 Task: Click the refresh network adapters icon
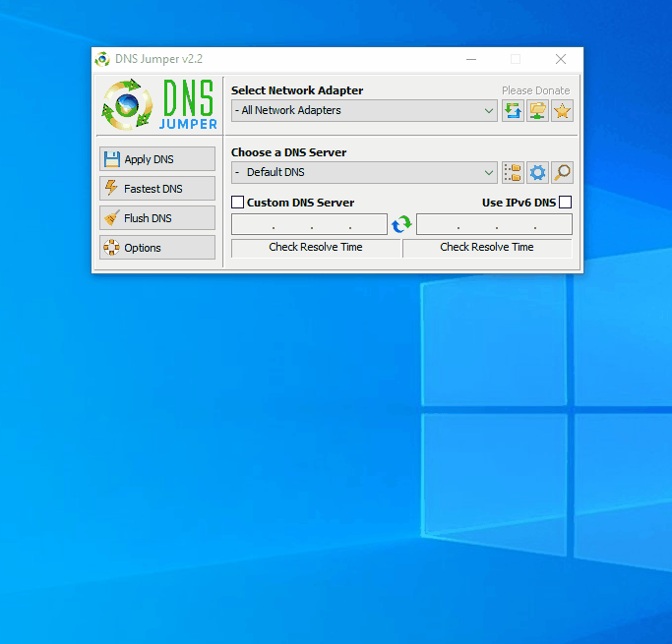tap(513, 111)
